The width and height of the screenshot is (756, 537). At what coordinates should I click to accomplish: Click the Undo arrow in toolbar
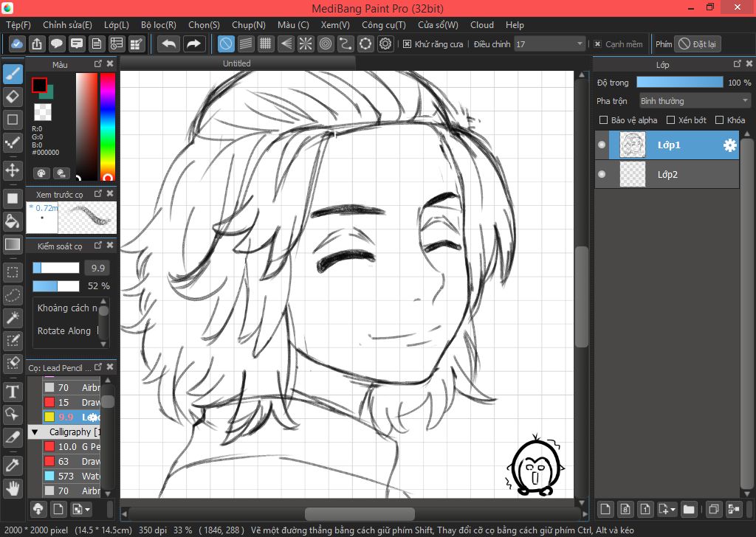pyautogui.click(x=169, y=44)
